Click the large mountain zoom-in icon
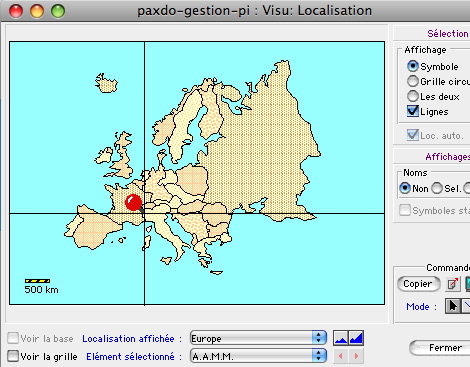 [x=356, y=338]
